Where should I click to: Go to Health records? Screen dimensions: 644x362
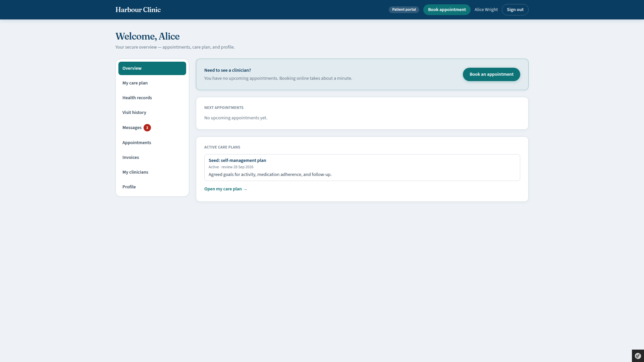click(152, 98)
